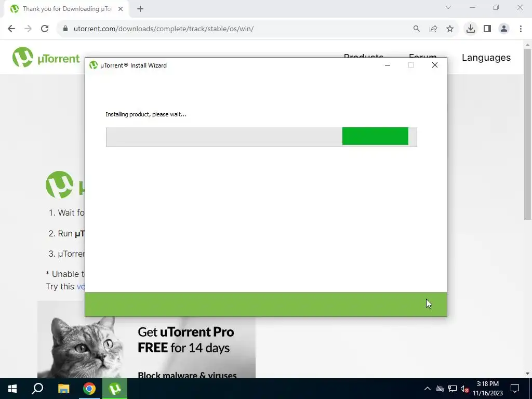Click the padlock site info icon
This screenshot has width=532, height=399.
pos(65,29)
